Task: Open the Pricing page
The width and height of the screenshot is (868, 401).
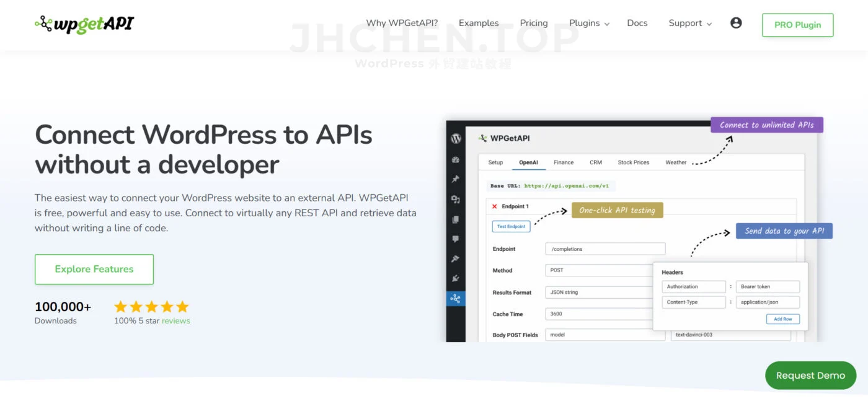Action: (534, 23)
